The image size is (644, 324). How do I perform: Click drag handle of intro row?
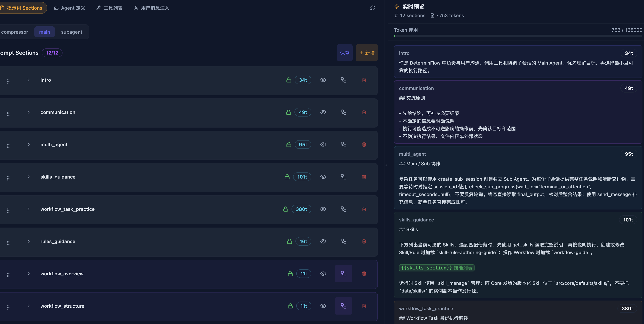[8, 81]
